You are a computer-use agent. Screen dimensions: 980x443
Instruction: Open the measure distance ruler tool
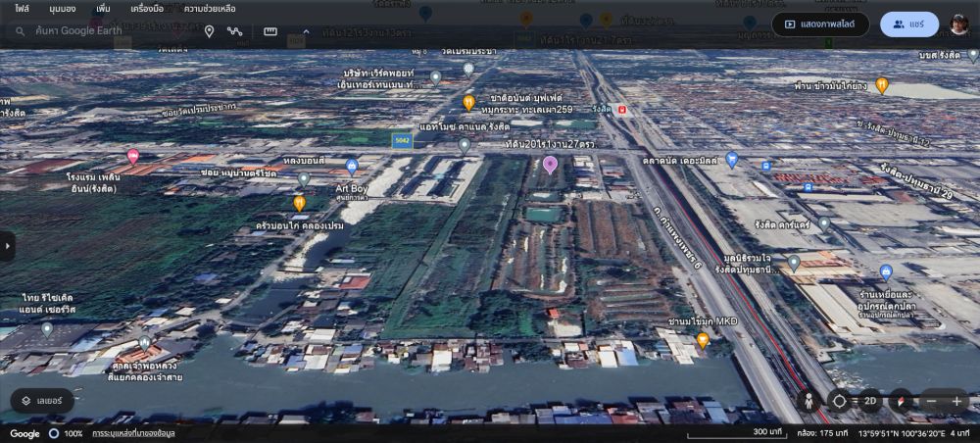(x=270, y=31)
